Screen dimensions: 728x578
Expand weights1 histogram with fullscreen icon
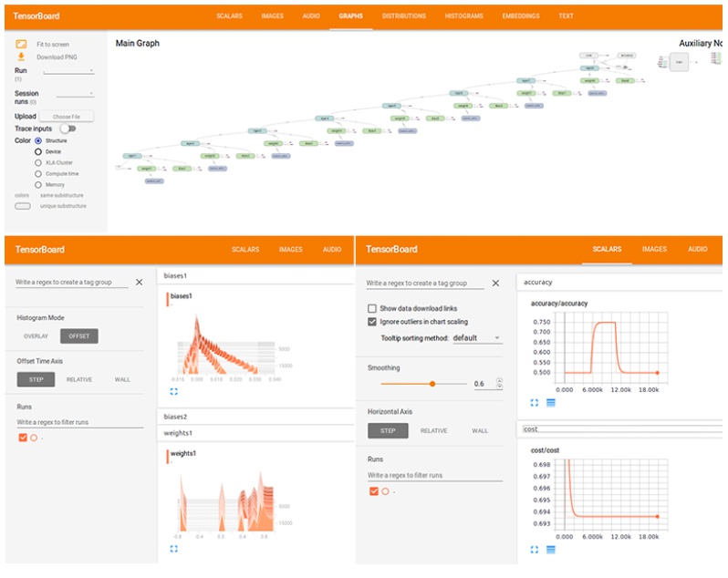tap(173, 549)
